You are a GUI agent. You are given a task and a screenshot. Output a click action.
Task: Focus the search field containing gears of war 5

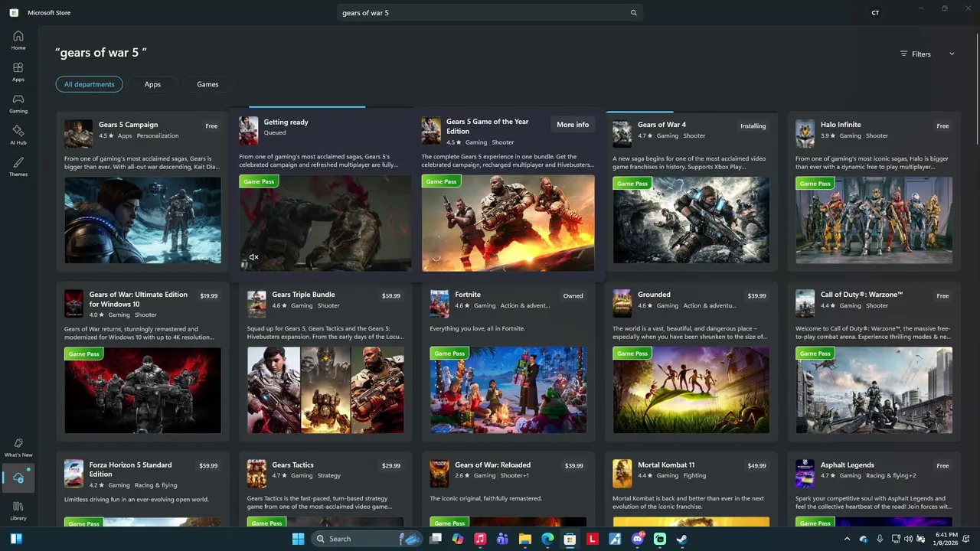pyautogui.click(x=490, y=13)
